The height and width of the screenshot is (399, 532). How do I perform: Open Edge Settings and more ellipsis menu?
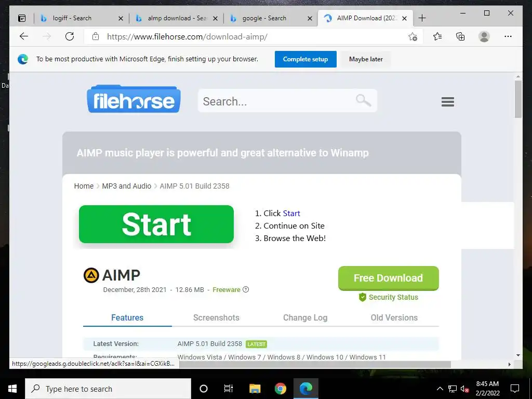tap(508, 36)
